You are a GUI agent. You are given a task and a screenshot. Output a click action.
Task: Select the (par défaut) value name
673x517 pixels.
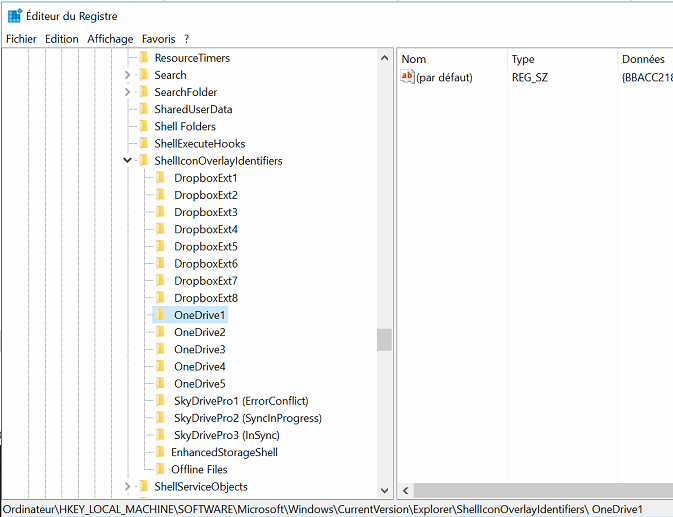[x=444, y=78]
